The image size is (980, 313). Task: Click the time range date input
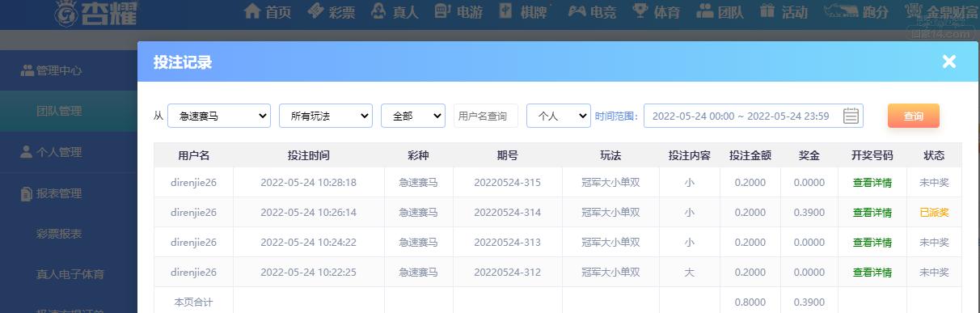[753, 116]
